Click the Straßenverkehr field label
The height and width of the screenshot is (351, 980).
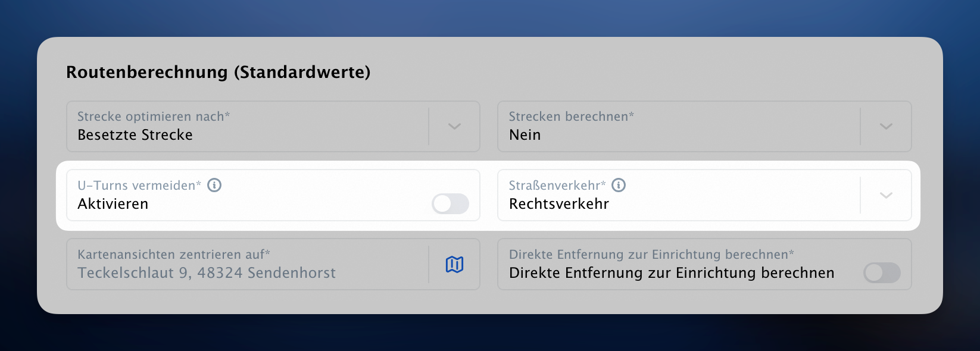click(557, 186)
